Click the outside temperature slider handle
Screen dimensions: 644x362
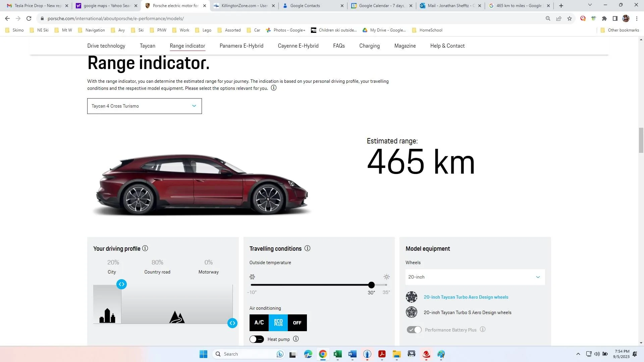(x=371, y=285)
